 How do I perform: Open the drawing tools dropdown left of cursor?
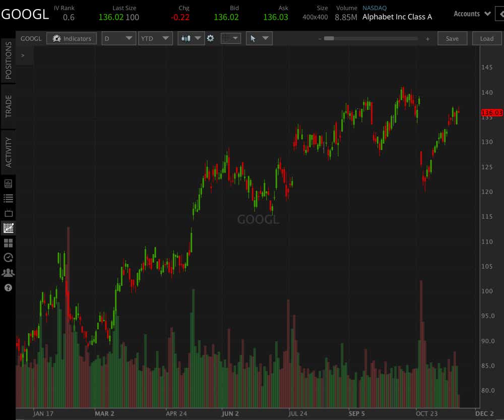[x=231, y=39]
